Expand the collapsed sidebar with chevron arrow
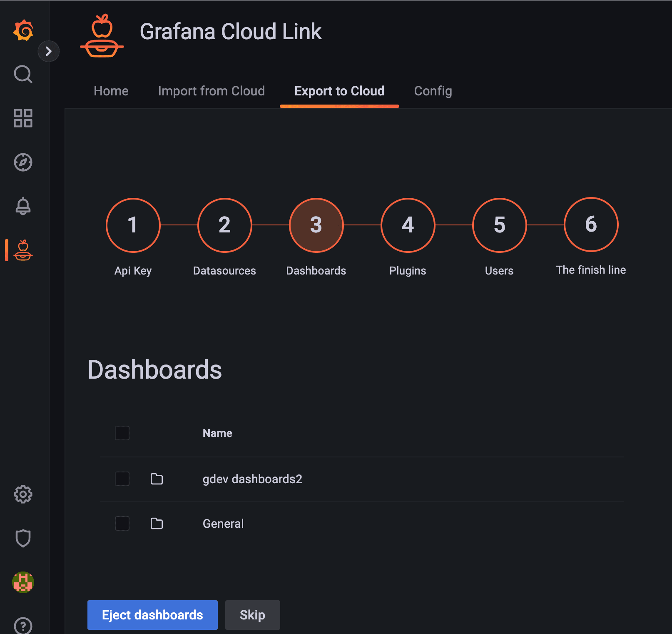672x634 pixels. [x=49, y=51]
